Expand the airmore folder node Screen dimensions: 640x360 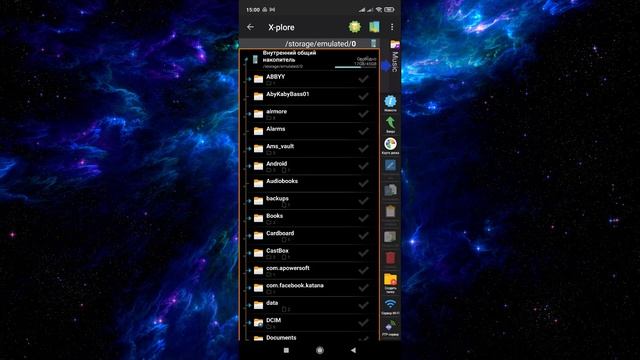249,114
